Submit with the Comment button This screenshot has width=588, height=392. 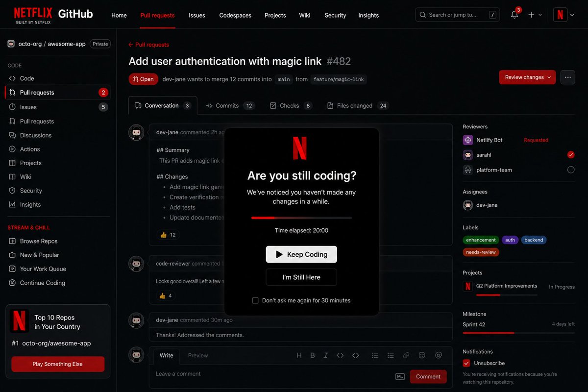pyautogui.click(x=428, y=376)
